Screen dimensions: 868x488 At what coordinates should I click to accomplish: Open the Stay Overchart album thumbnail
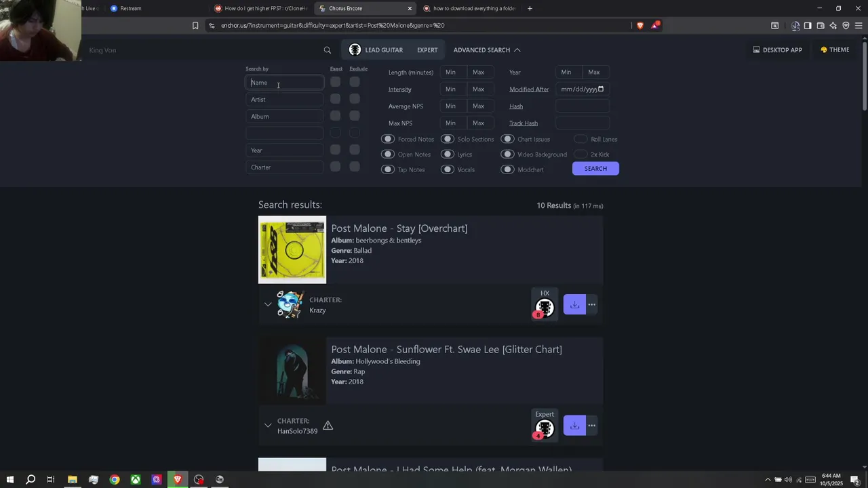click(x=292, y=249)
